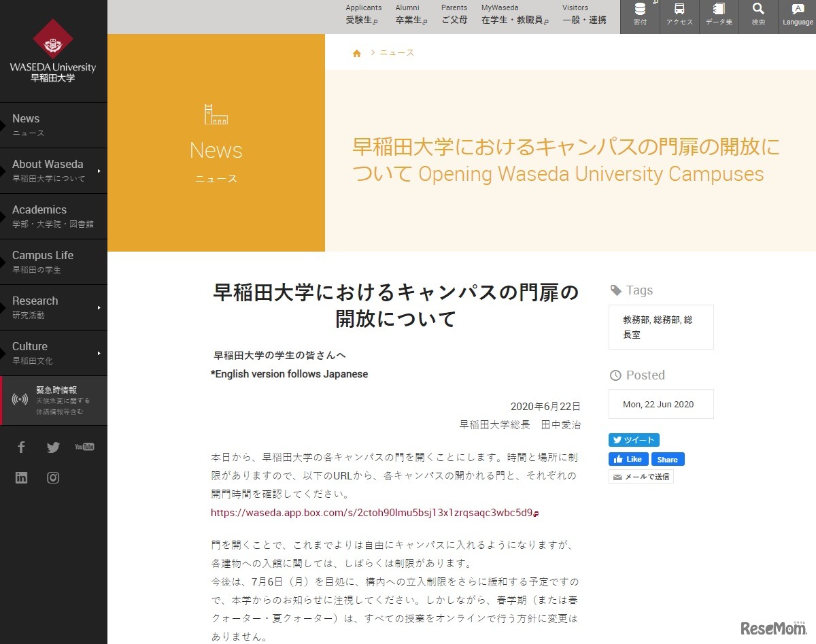
Task: Click the YouTube icon in the sidebar
Action: [84, 447]
